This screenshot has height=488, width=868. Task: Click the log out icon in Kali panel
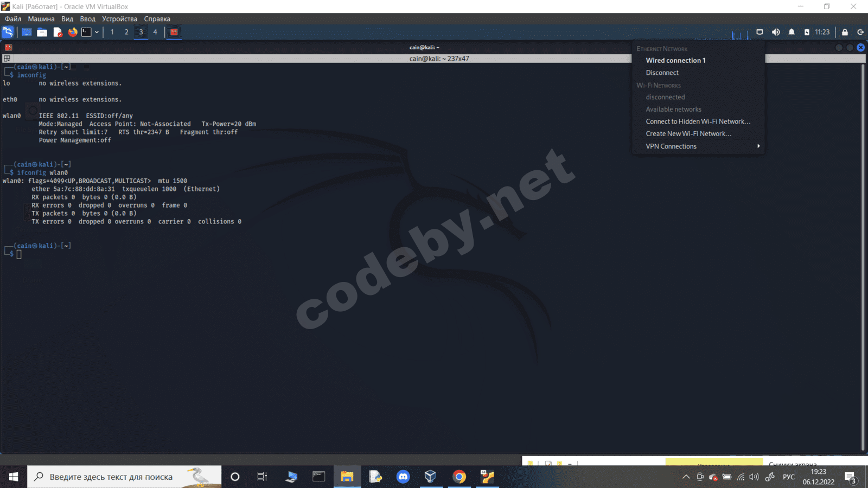(860, 32)
